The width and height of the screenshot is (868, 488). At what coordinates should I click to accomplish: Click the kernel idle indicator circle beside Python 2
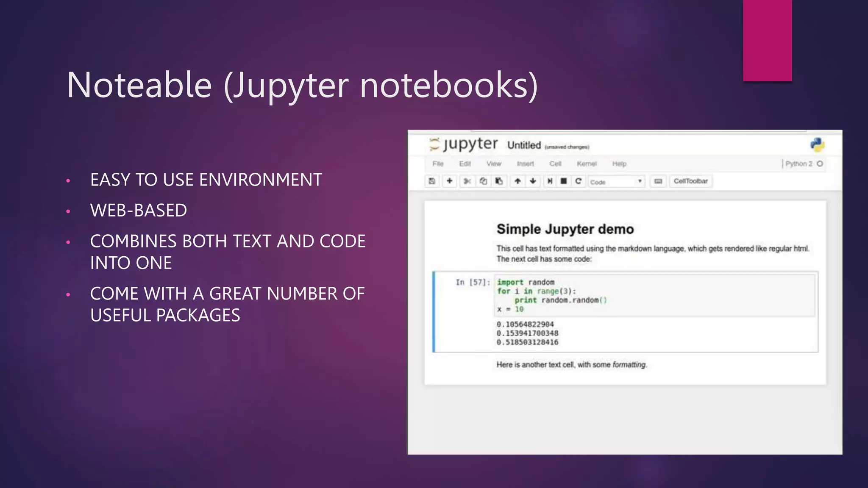(820, 164)
